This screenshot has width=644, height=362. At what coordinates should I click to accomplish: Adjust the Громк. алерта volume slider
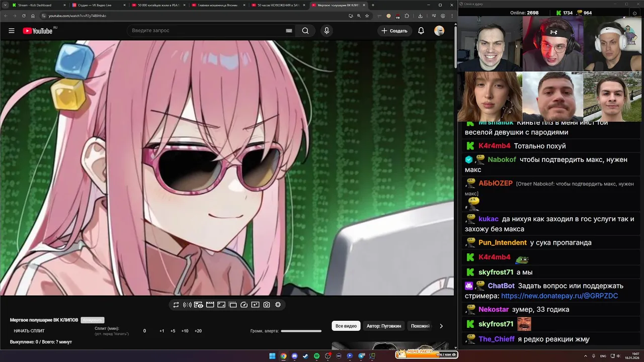301,331
